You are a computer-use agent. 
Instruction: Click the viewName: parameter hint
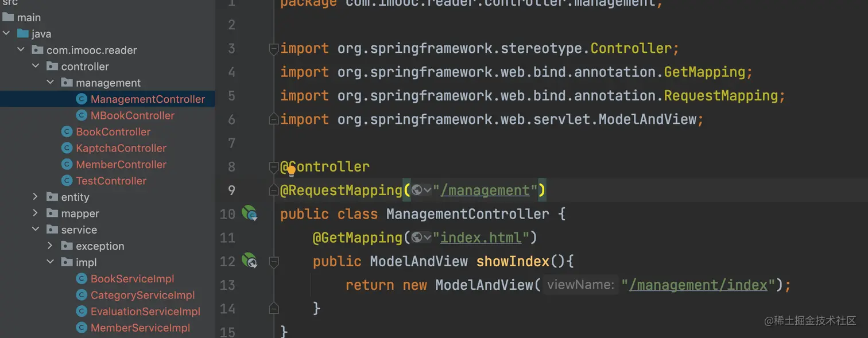(580, 285)
